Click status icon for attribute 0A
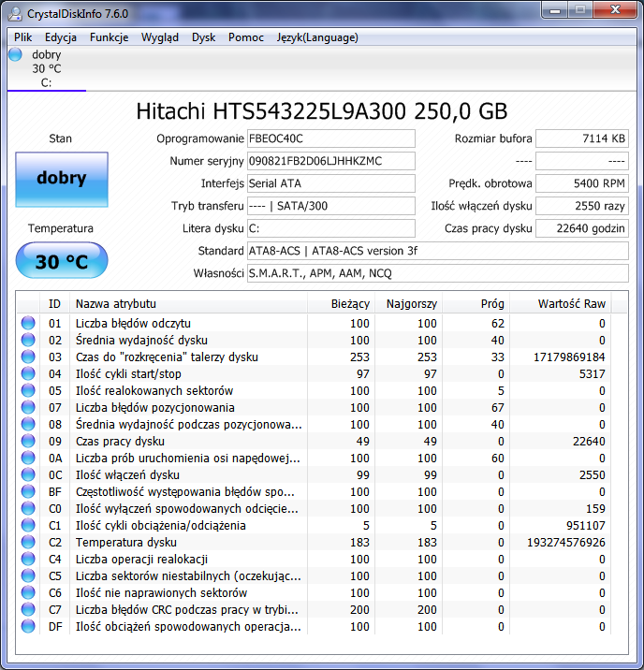Image resolution: width=644 pixels, height=670 pixels. (x=28, y=459)
